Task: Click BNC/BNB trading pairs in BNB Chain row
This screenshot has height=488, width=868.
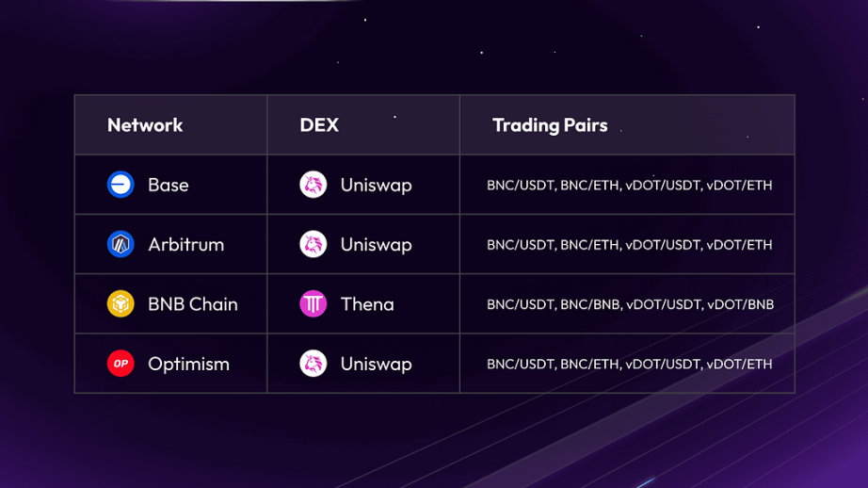Action: [x=631, y=304]
